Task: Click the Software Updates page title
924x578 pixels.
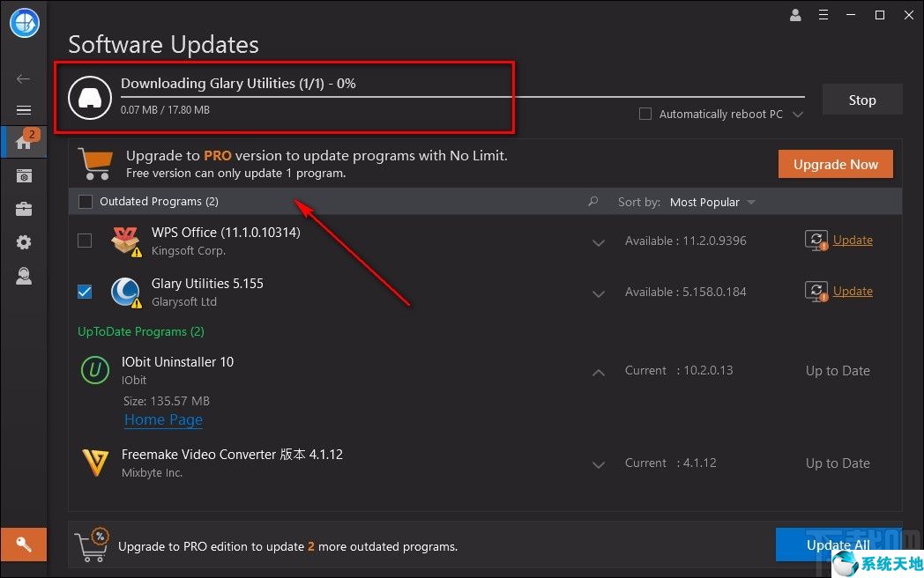Action: pyautogui.click(x=163, y=45)
